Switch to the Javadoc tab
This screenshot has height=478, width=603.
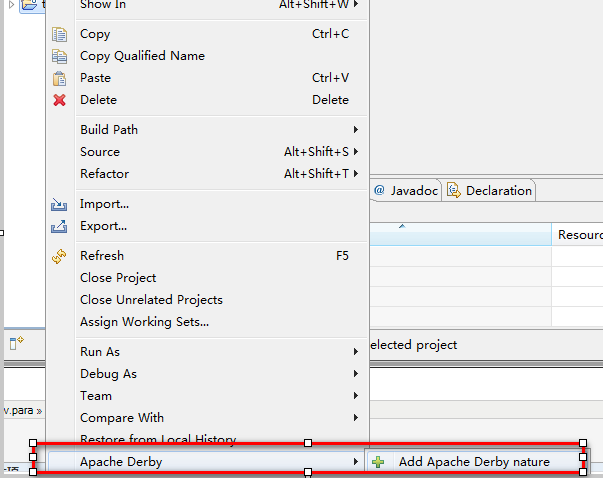coord(406,190)
